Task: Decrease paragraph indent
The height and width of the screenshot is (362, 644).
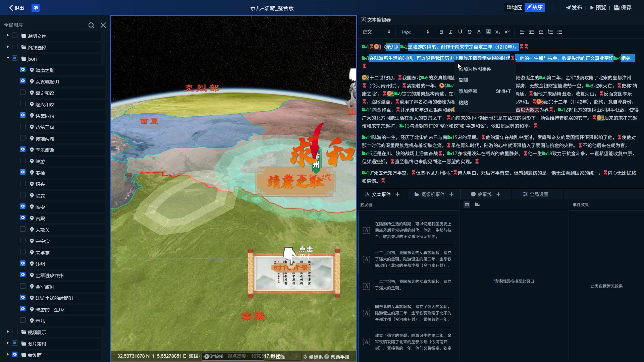Action: pos(531,32)
